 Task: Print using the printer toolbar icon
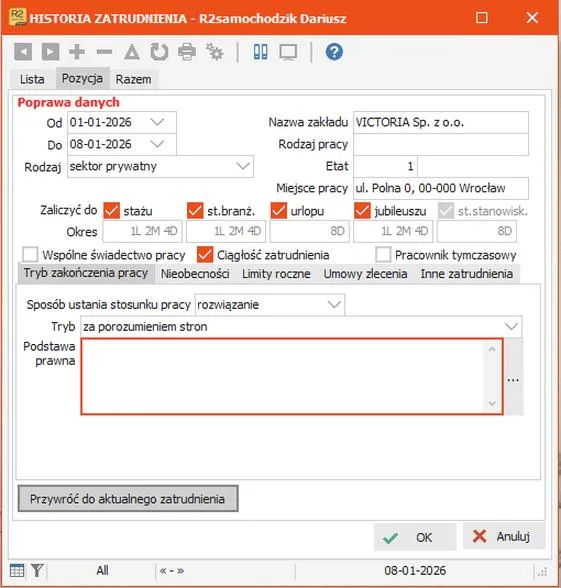[x=187, y=52]
